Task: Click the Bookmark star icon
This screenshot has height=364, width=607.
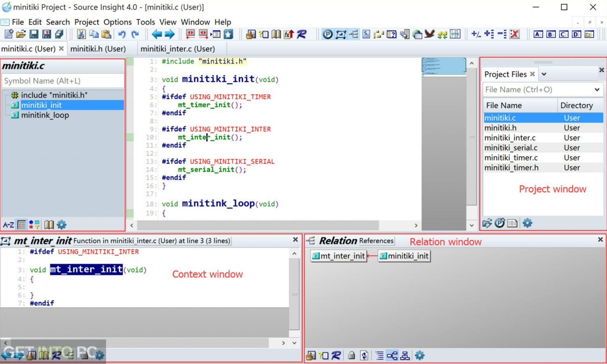Action: pyautogui.click(x=228, y=34)
